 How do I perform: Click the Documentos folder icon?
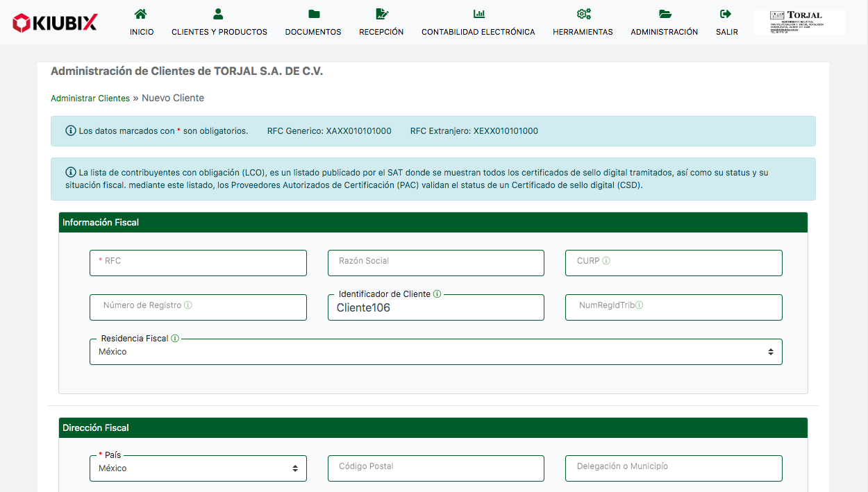click(x=313, y=14)
